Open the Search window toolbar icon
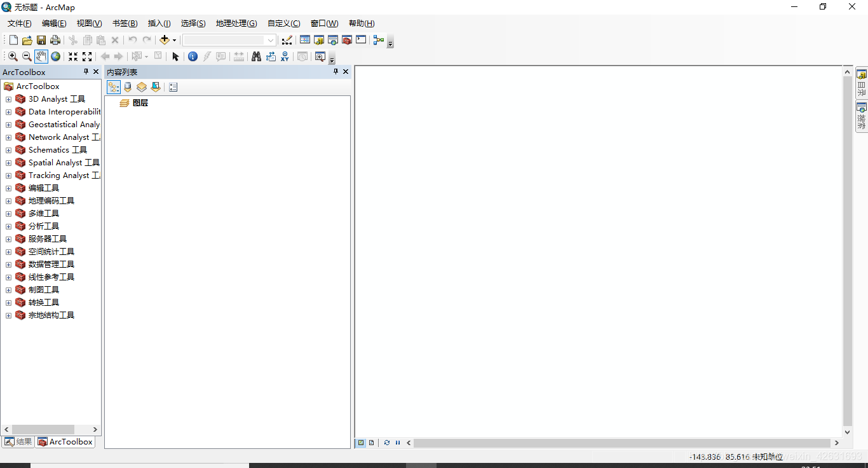 [333, 40]
